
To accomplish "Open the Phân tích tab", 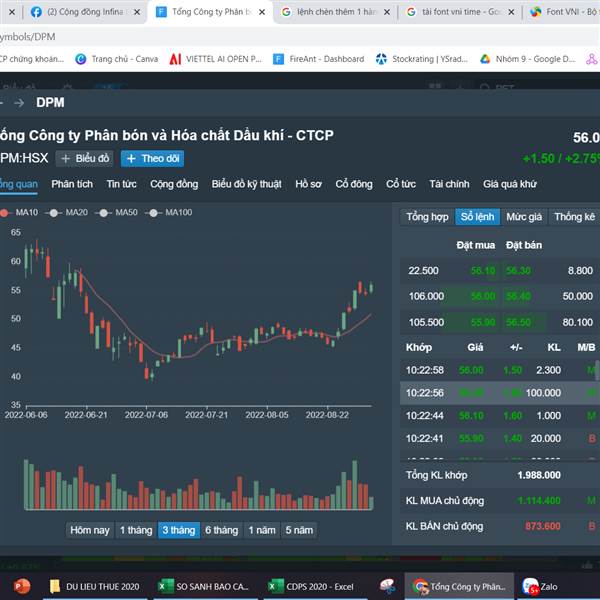I will pyautogui.click(x=72, y=184).
